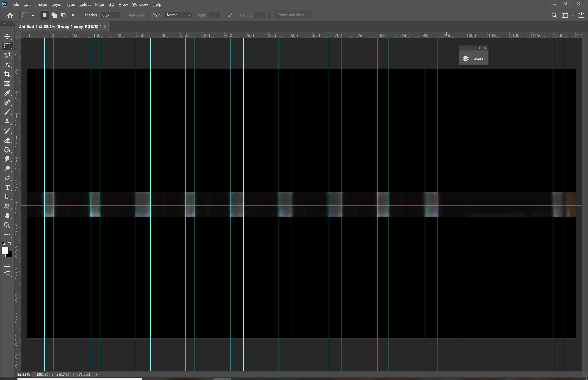The image size is (588, 380).
Task: Select the Eyedropper tool
Action: 7,93
